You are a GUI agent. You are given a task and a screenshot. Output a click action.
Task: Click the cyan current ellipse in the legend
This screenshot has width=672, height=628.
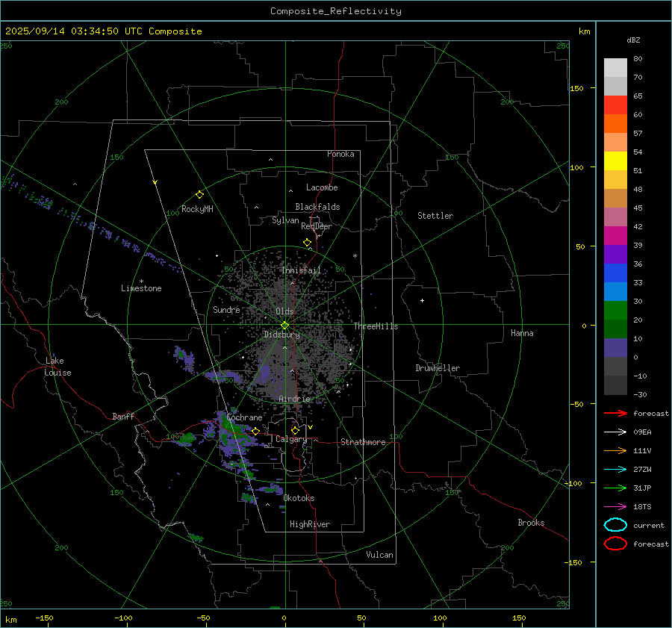pos(615,525)
